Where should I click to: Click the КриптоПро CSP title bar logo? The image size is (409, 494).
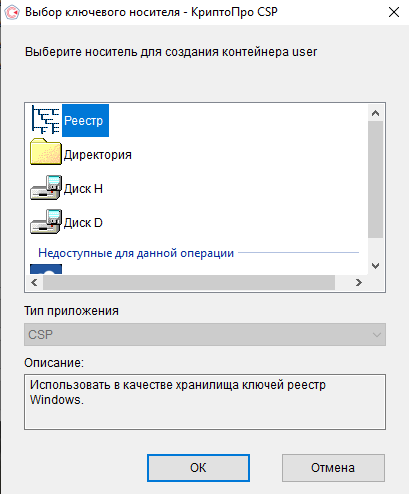[12, 12]
